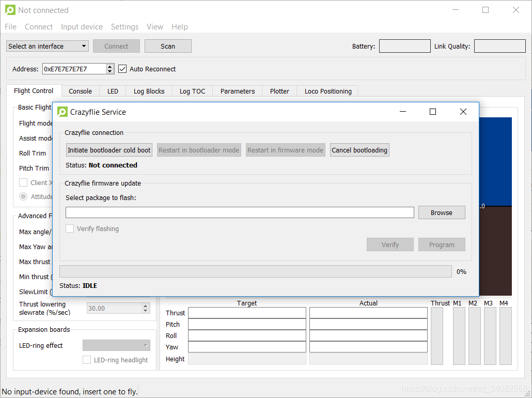Toggle the Client X-mode checkbox

pos(23,182)
